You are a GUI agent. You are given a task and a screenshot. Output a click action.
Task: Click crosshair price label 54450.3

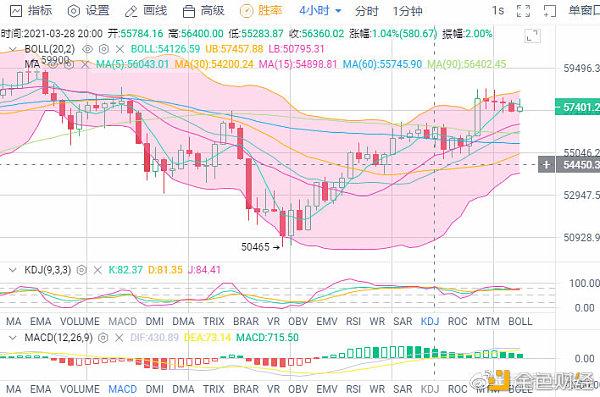(x=578, y=165)
